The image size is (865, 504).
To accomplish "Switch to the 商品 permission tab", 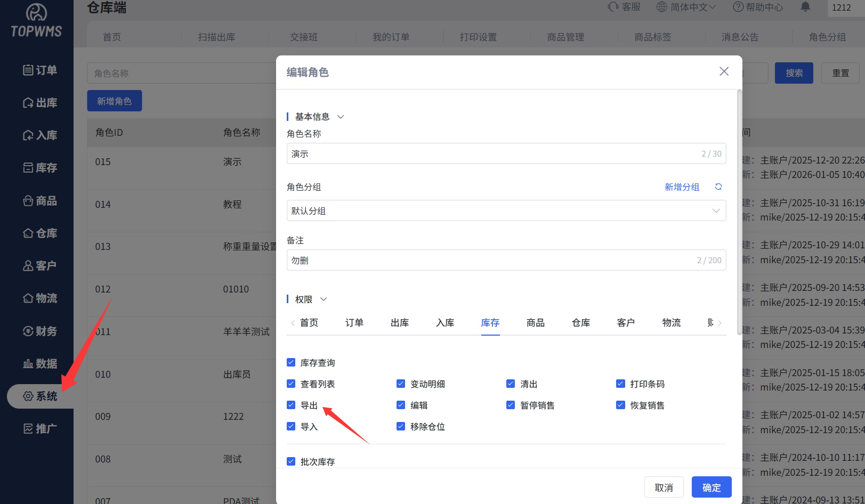I will tap(535, 323).
